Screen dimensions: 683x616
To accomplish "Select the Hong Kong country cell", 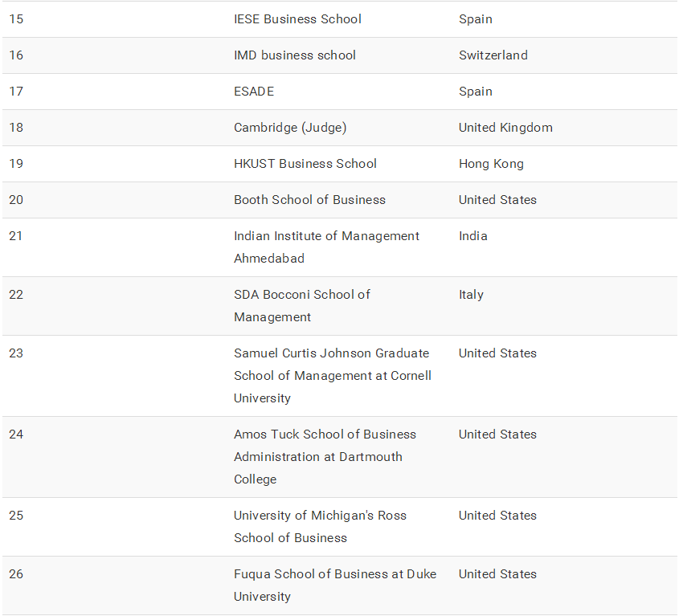I will [x=491, y=164].
